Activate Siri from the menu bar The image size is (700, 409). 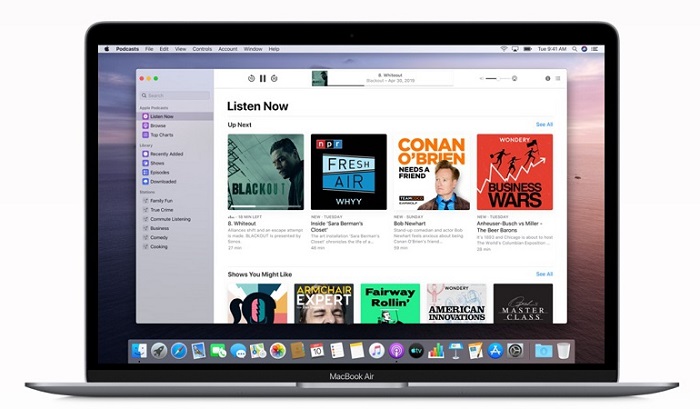coord(584,49)
